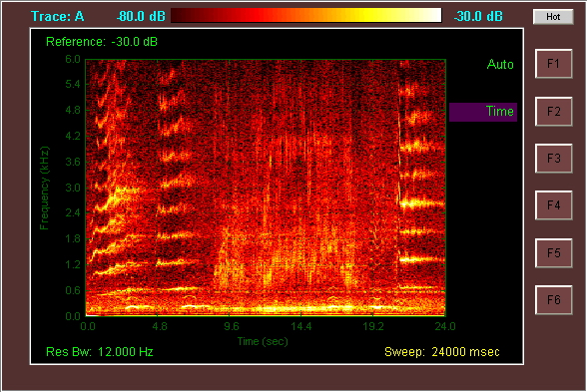Click the Frequency (kHz) axis label
This screenshot has width=587, height=392.
point(44,189)
